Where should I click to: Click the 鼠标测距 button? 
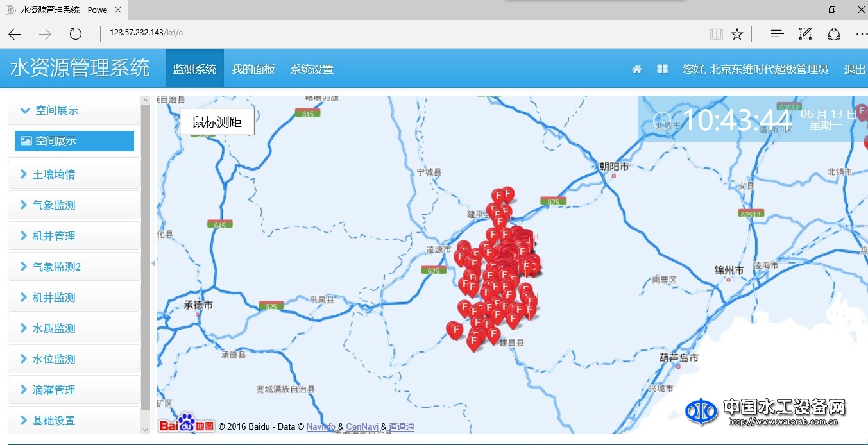(x=217, y=122)
